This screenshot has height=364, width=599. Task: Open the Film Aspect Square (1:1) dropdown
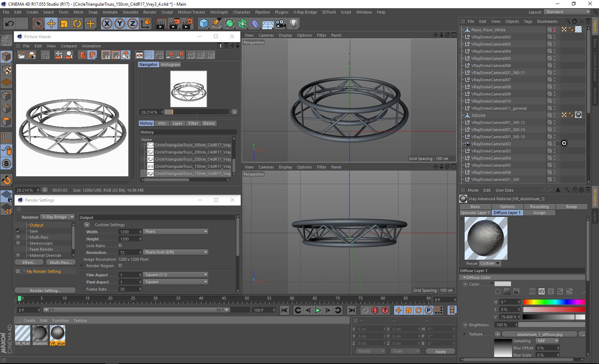(175, 275)
